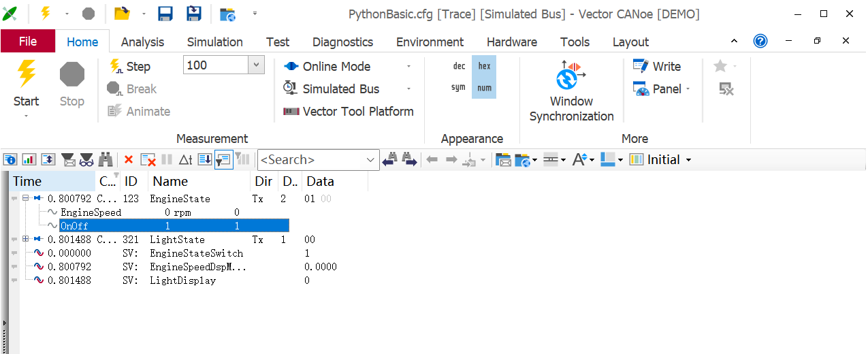Open the Search combo box dropdown arrow
Viewport: 868px width, 354px height.
[x=371, y=160]
